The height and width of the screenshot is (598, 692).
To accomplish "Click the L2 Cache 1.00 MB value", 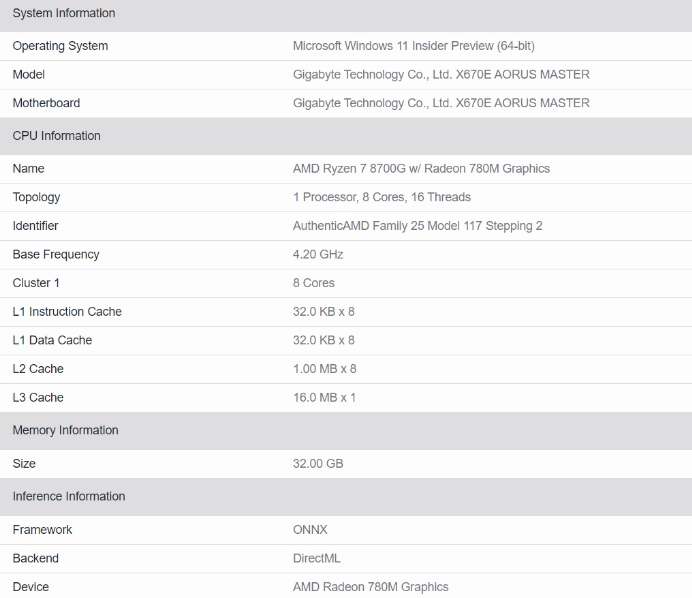I will coord(324,369).
